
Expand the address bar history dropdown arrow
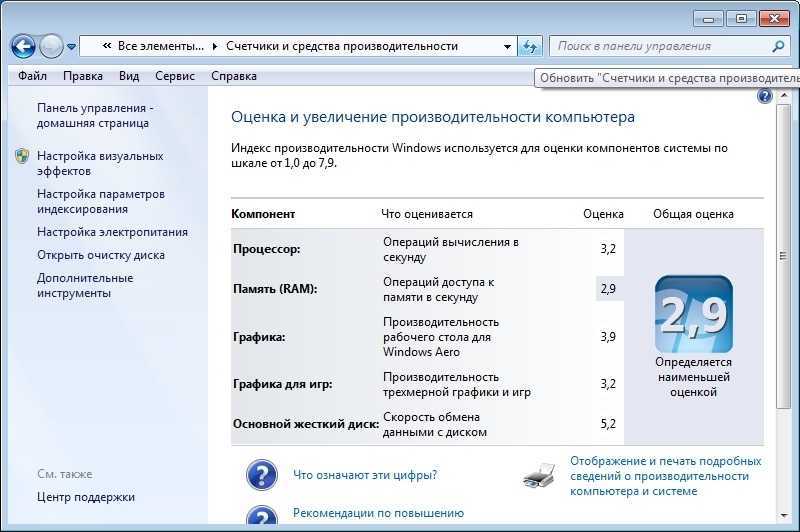[x=507, y=46]
